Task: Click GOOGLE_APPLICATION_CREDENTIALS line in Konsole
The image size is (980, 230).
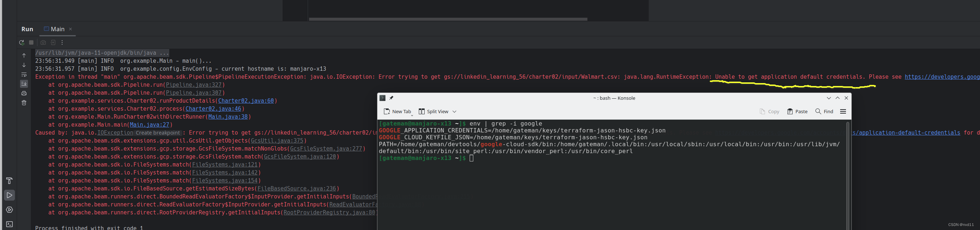Action: 522,130
